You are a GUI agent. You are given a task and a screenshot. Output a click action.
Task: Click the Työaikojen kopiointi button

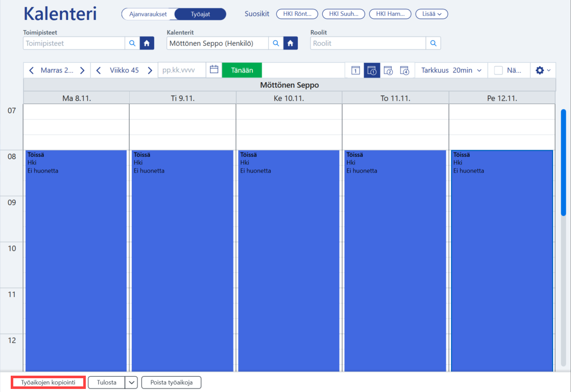pos(48,382)
